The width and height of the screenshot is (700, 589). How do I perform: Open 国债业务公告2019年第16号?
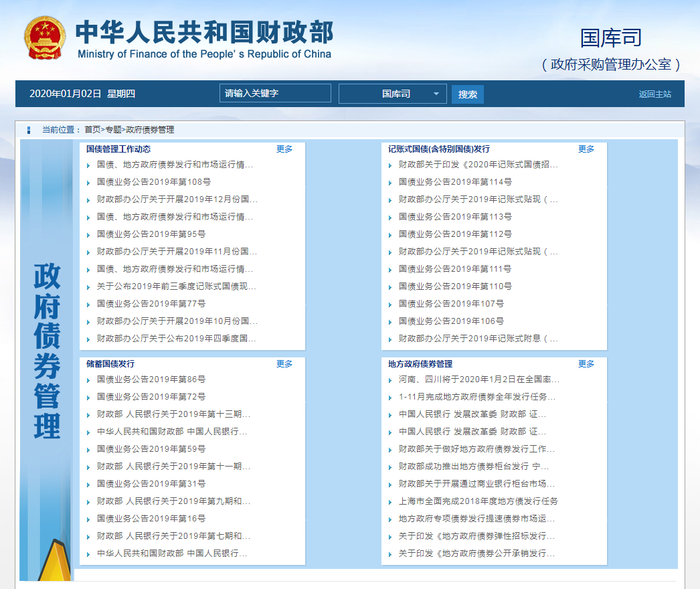click(151, 519)
